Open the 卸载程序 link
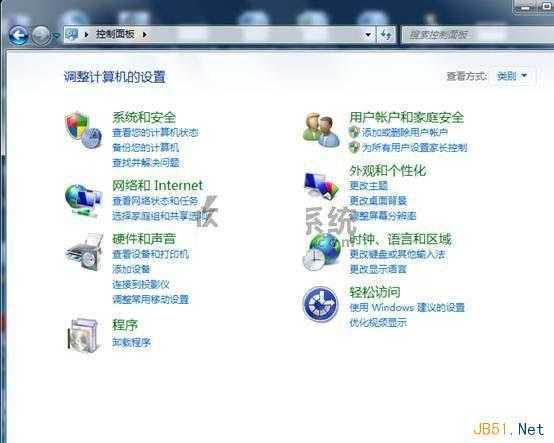The image size is (554, 443). (x=131, y=342)
